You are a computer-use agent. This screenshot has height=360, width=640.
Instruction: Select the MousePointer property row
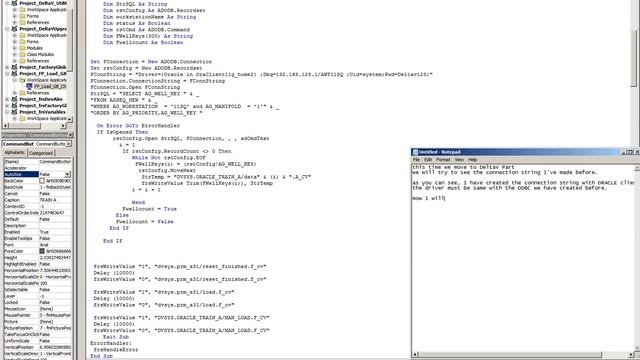click(38, 315)
